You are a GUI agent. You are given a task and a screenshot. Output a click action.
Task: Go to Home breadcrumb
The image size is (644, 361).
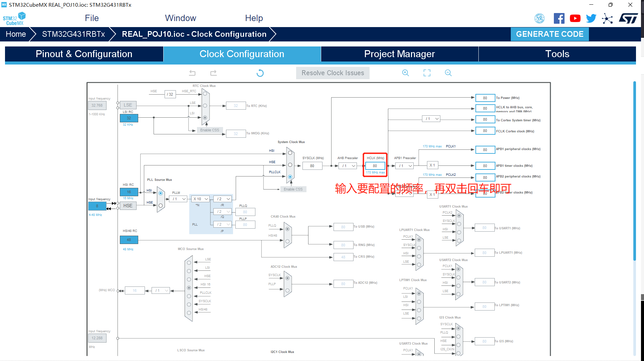(16, 34)
